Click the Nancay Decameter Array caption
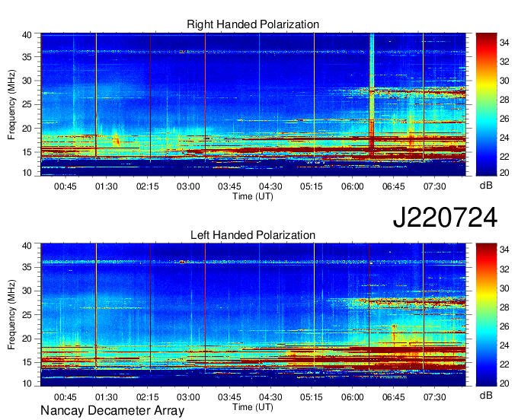The height and width of the screenshot is (420, 518). (x=112, y=411)
